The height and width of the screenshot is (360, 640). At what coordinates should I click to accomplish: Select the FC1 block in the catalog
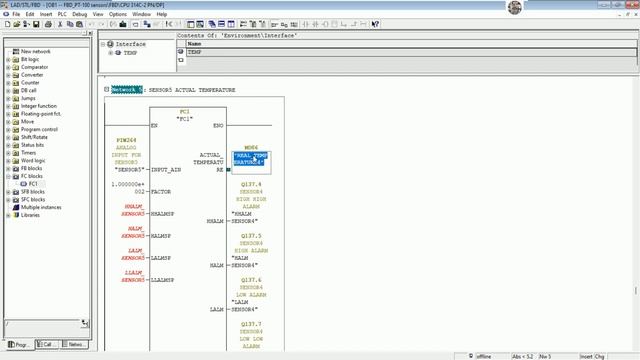[x=33, y=184]
